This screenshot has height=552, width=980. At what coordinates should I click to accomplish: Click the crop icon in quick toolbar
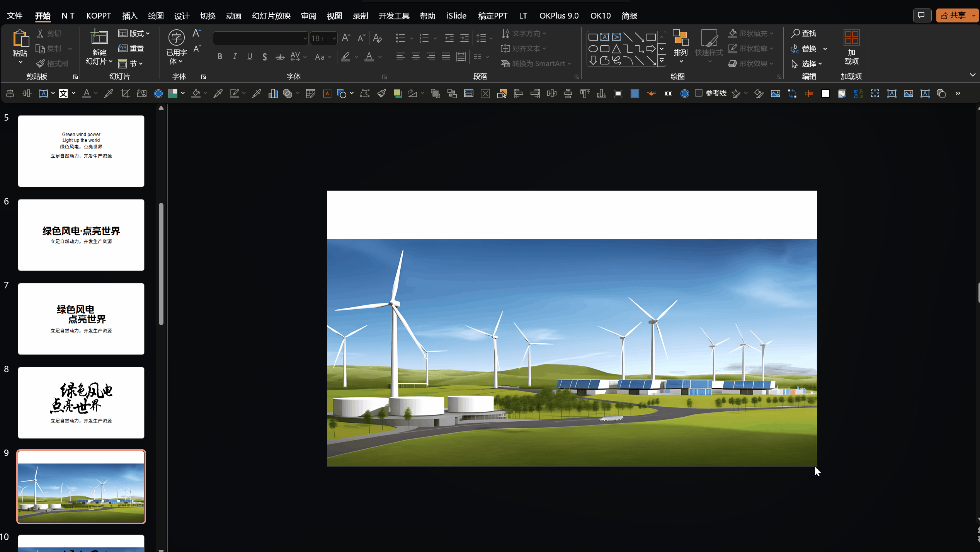click(x=125, y=93)
